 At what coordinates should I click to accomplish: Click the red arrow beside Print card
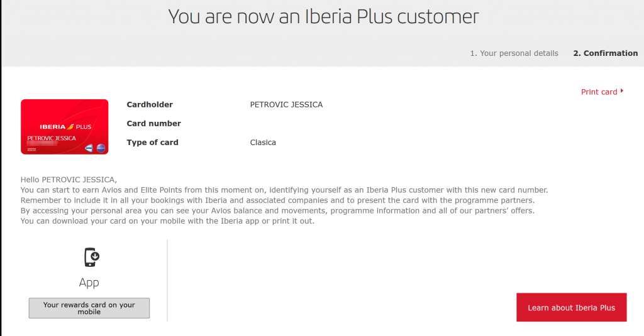click(x=622, y=91)
